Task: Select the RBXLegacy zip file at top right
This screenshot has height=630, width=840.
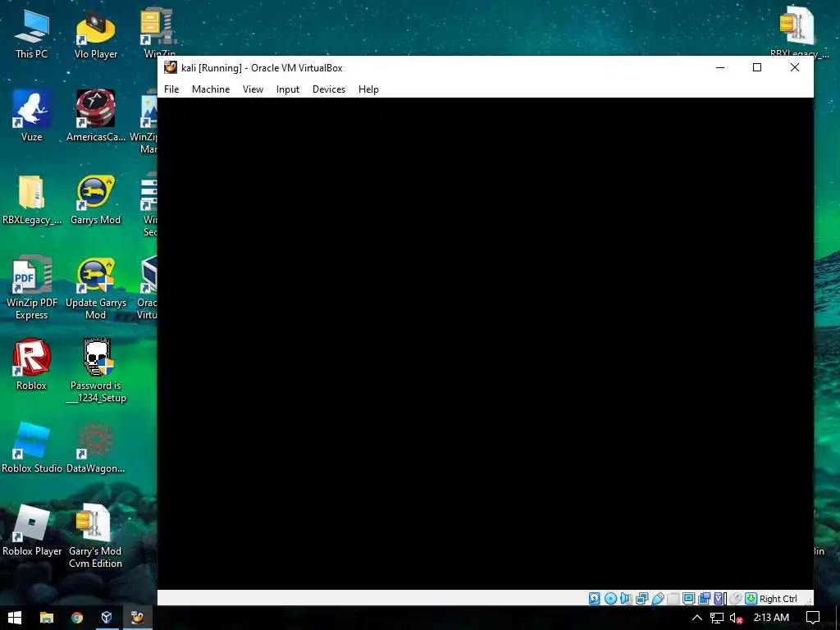Action: (x=799, y=31)
